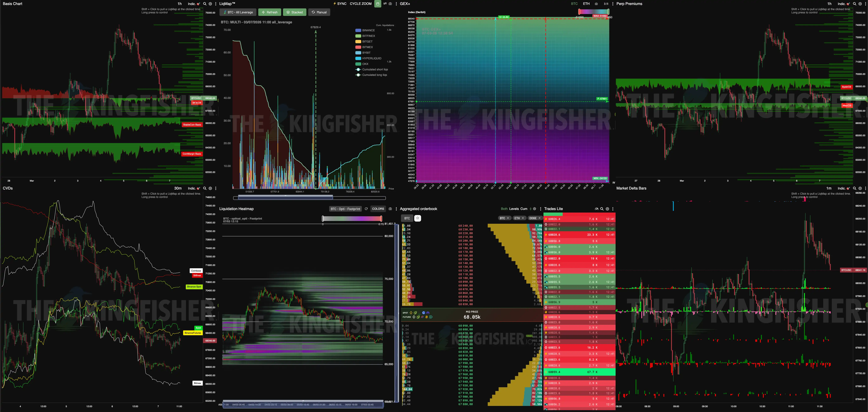Click the Trades Lite speedometer icon
Viewport: 868px width, 412px height.
click(596, 209)
